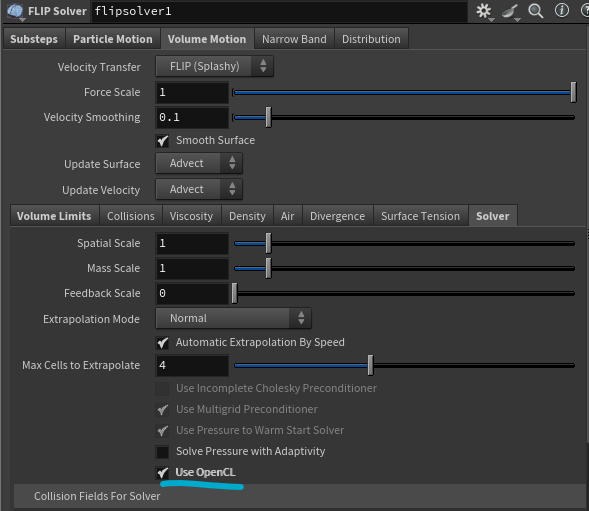The width and height of the screenshot is (589, 511).
Task: Uncheck the Use OpenCL checkbox
Action: coord(162,473)
